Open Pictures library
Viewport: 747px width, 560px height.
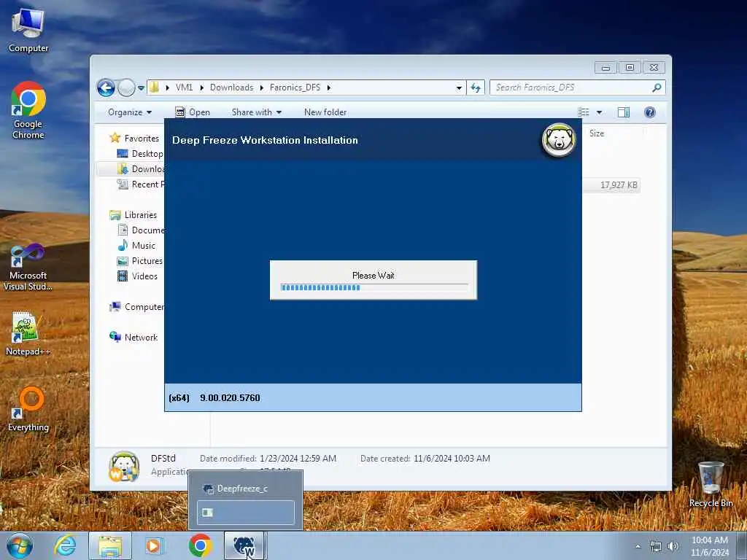140,261
